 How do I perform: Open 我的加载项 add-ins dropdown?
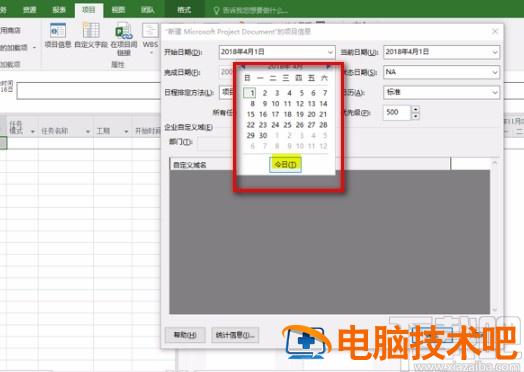(34, 48)
